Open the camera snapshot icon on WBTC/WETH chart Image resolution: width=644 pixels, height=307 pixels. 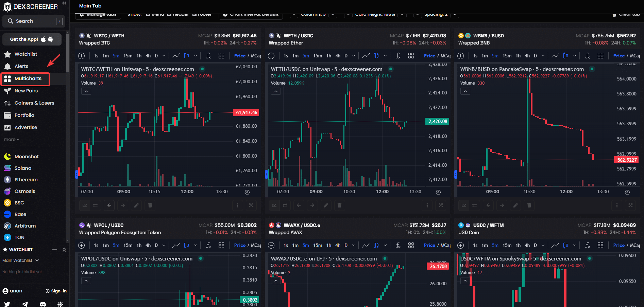(x=247, y=192)
